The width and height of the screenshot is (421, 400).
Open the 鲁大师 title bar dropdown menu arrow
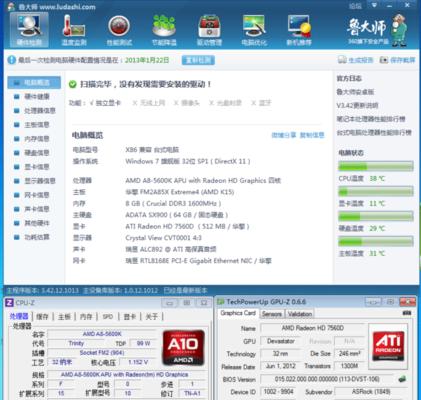[374, 5]
